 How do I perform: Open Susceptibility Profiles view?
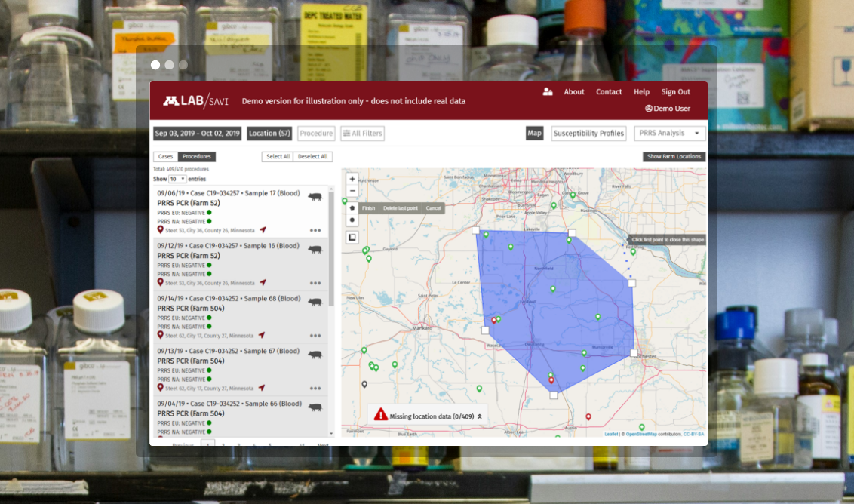coord(588,133)
